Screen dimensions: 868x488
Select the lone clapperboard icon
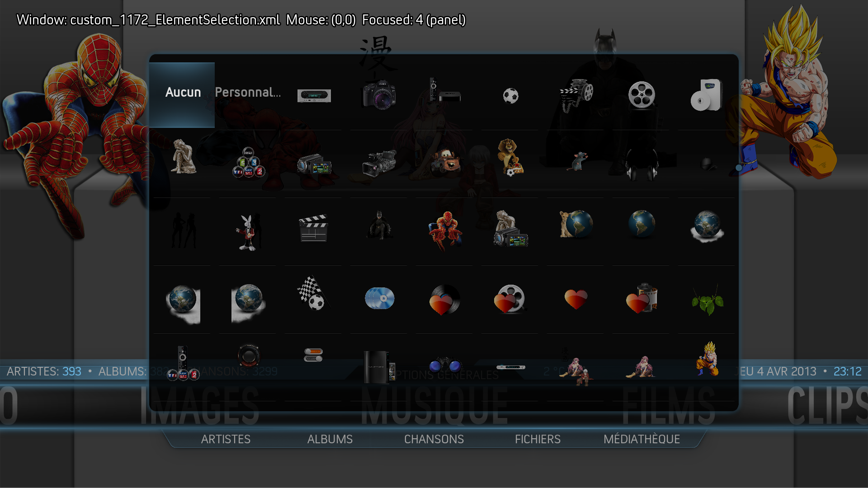point(313,228)
